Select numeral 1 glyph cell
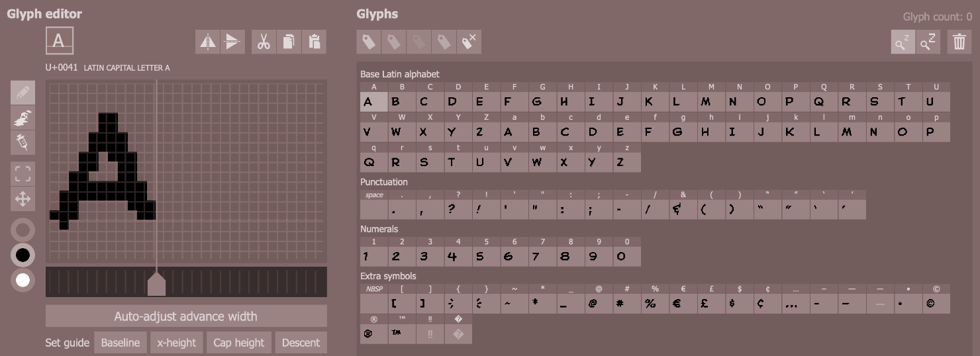This screenshot has width=980, height=356. click(374, 251)
